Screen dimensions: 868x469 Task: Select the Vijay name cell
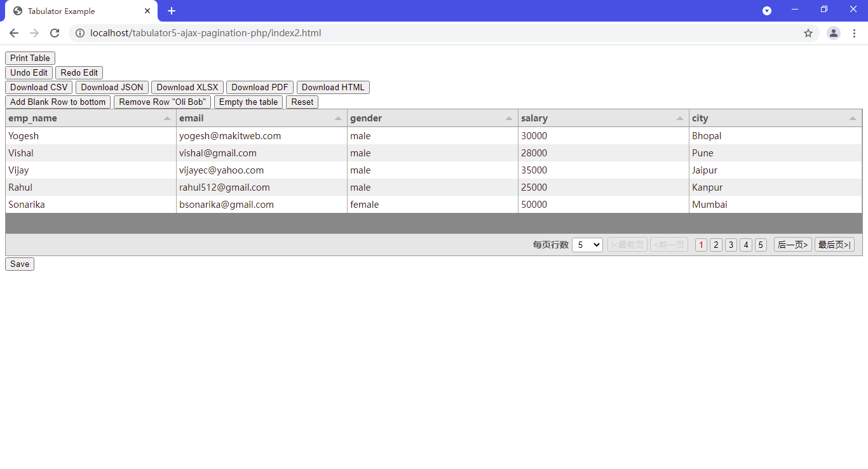[91, 170]
